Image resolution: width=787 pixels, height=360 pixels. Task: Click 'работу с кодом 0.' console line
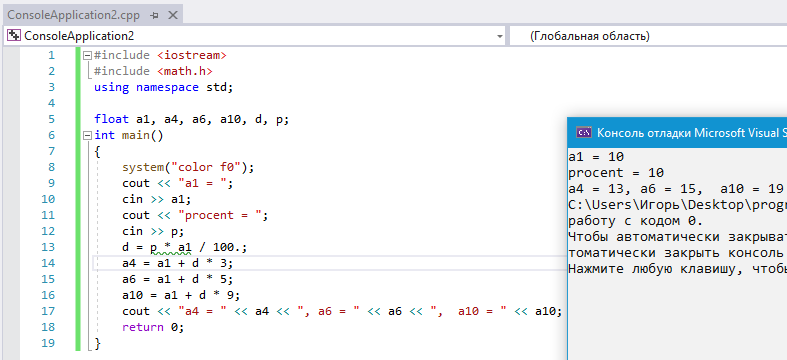click(635, 221)
